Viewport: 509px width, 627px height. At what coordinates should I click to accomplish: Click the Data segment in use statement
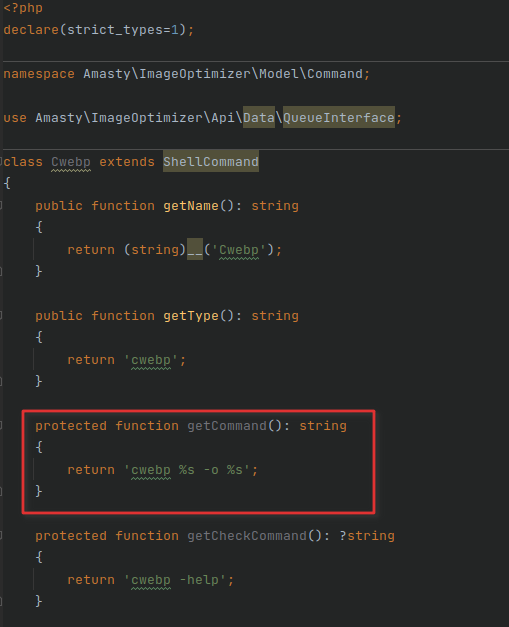coord(259,118)
